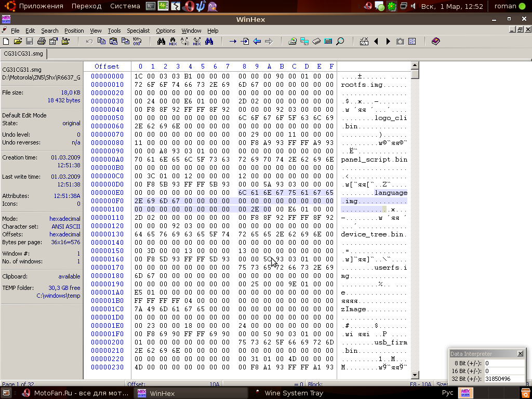Create a new file with toolbar icon
The width and height of the screenshot is (532, 399).
pos(6,42)
